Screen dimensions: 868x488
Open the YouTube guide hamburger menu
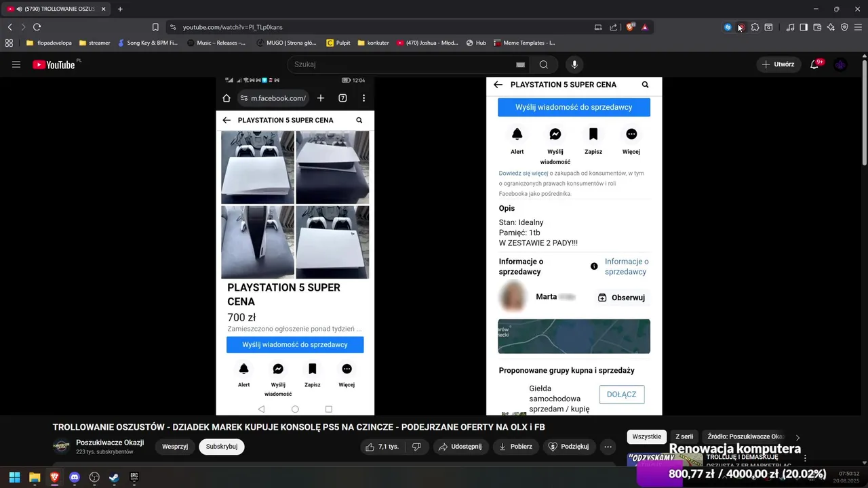point(16,64)
